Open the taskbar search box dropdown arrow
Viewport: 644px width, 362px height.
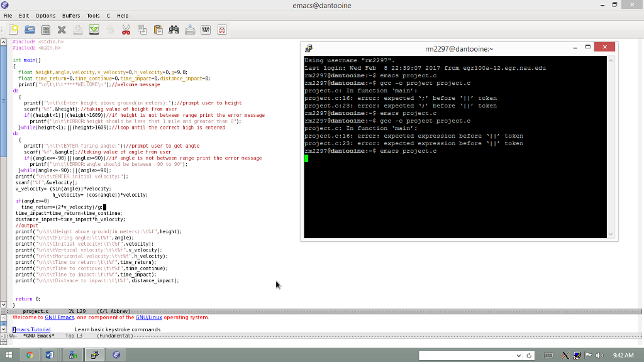click(x=519, y=354)
